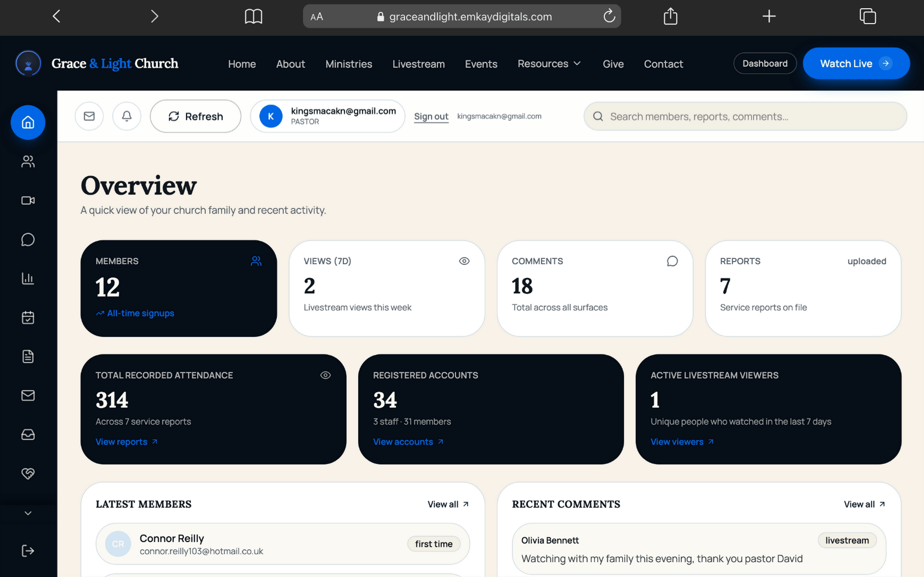Open the AA reader text size menu
The height and width of the screenshot is (577, 924).
(x=317, y=17)
